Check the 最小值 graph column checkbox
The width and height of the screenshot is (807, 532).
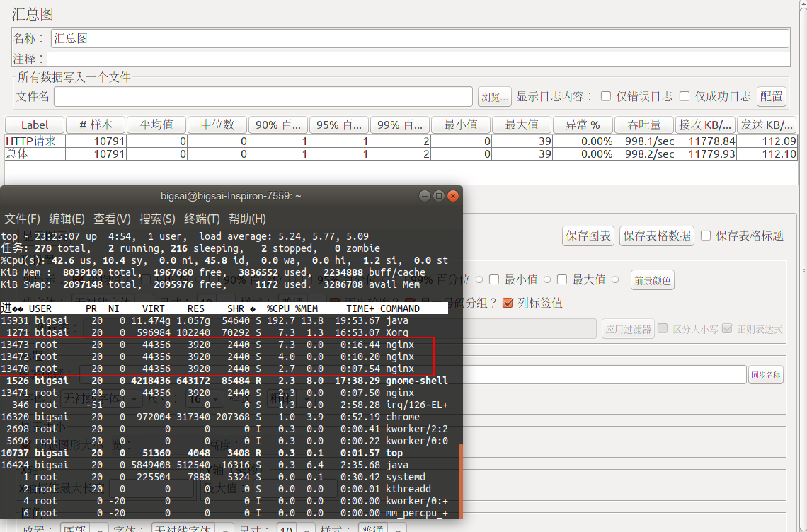pyautogui.click(x=494, y=279)
